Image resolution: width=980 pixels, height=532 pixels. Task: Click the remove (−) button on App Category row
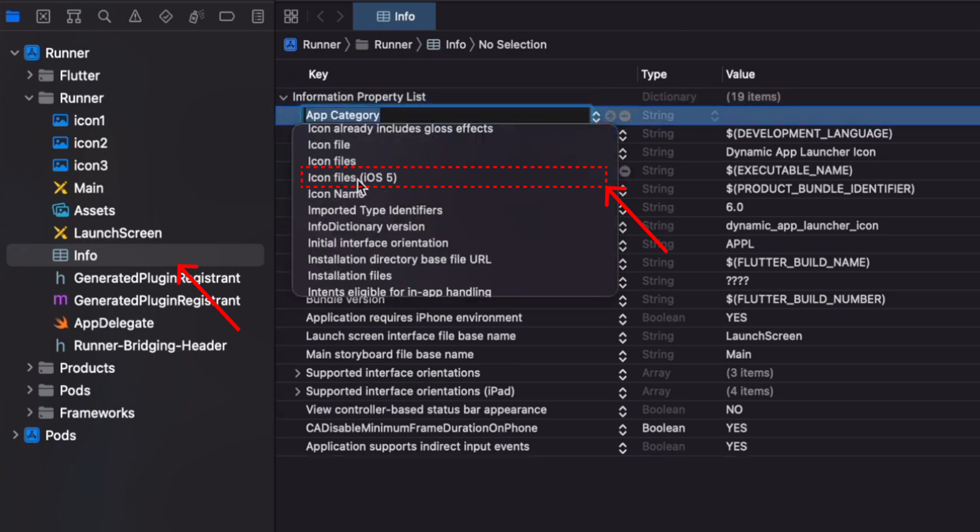625,116
